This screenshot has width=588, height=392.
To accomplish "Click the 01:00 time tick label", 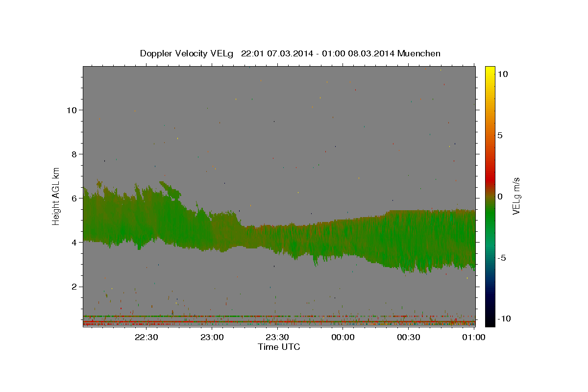I will pos(474,337).
